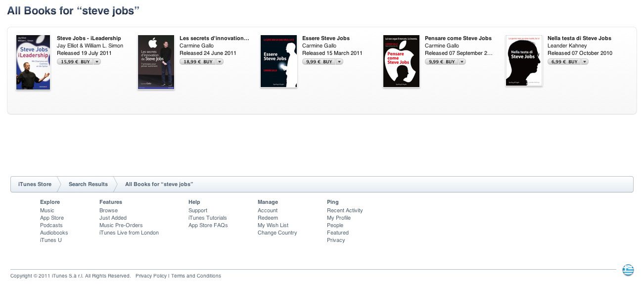Buy Pensare come Steve Jobs 9,99 €
Image resolution: width=644 pixels, height=284 pixels.
click(x=441, y=62)
